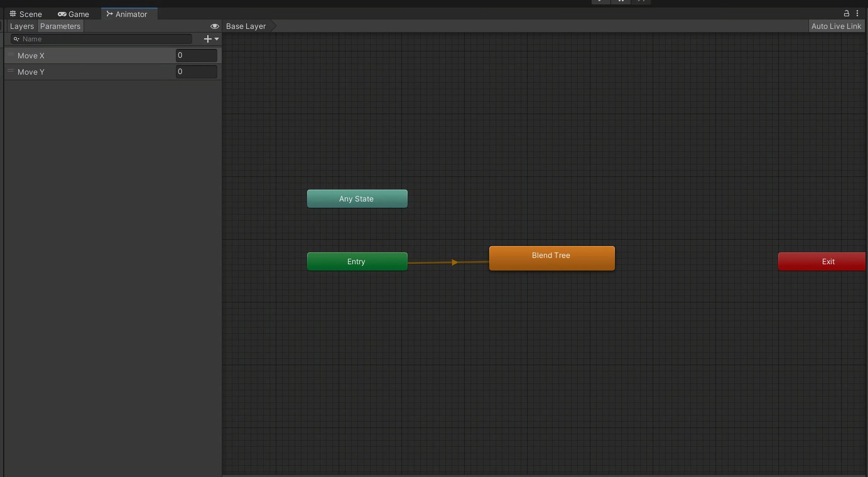Screen dimensions: 868x477
Task: Open the add parameter plus dropdown
Action: point(211,39)
